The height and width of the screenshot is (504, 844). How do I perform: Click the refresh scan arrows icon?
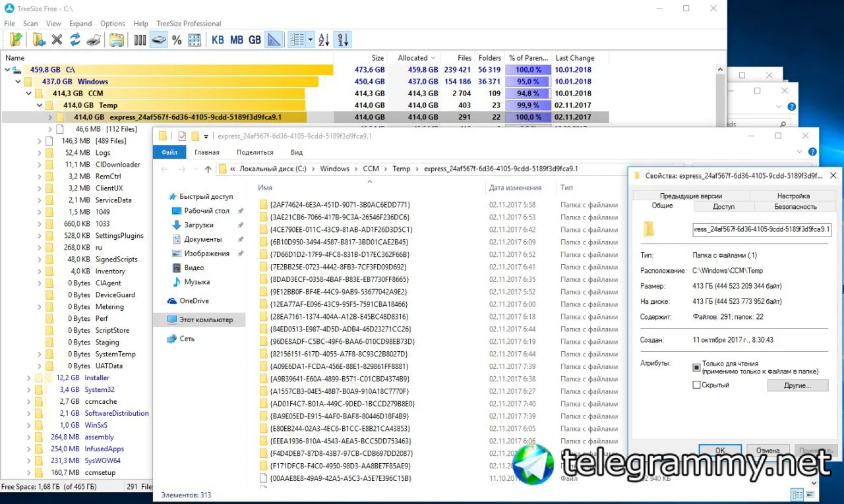(x=75, y=40)
